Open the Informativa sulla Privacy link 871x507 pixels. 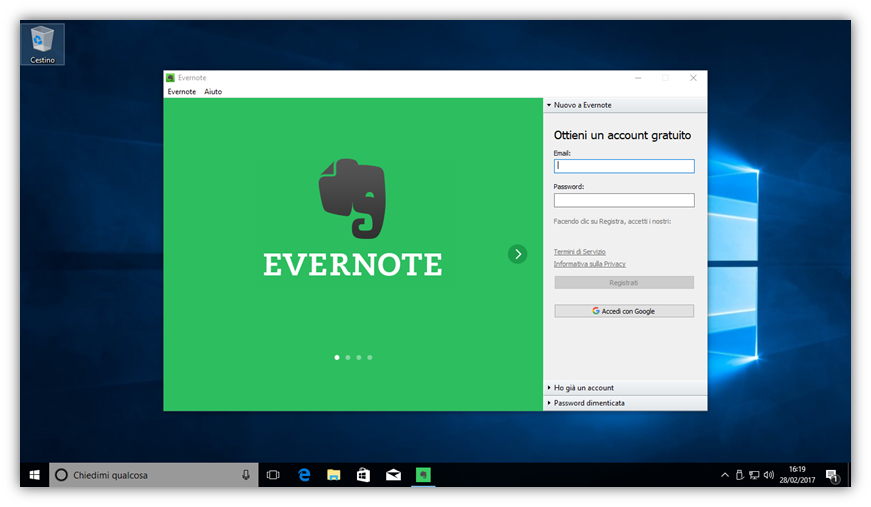tap(589, 264)
